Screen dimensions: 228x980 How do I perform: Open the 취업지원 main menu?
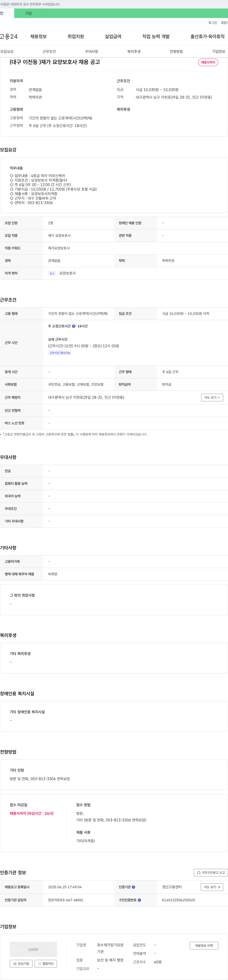point(76,37)
